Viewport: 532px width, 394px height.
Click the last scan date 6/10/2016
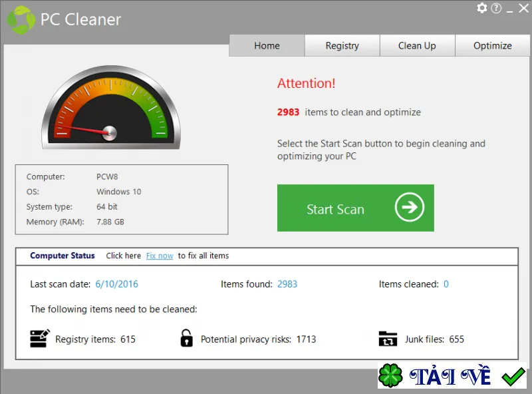coord(117,284)
